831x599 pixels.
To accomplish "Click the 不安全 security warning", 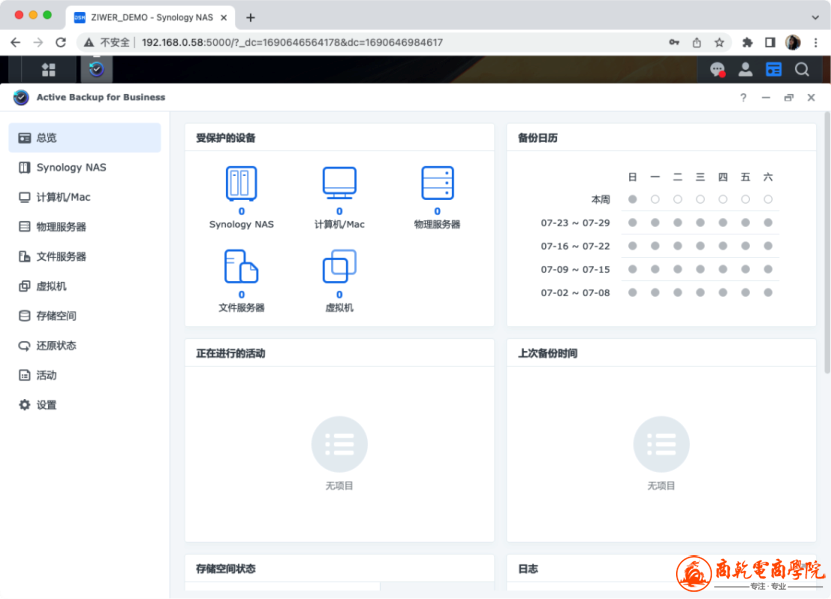I will tap(107, 42).
